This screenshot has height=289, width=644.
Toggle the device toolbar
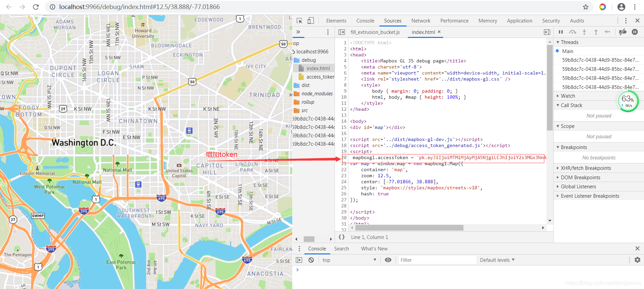click(311, 21)
